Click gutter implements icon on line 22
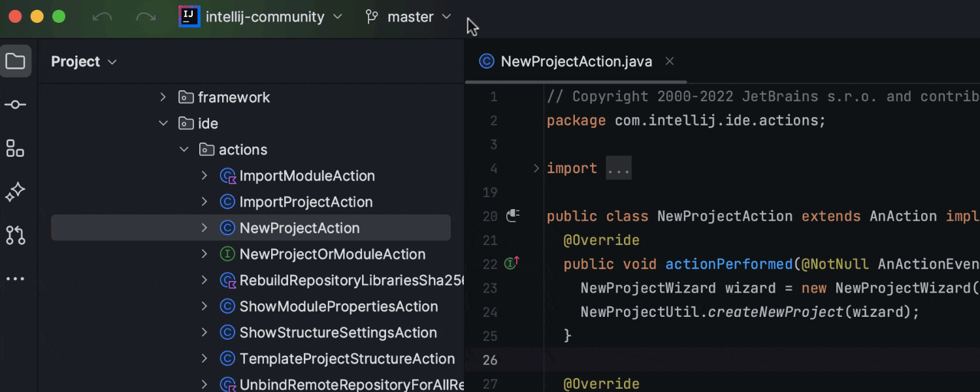 click(512, 264)
